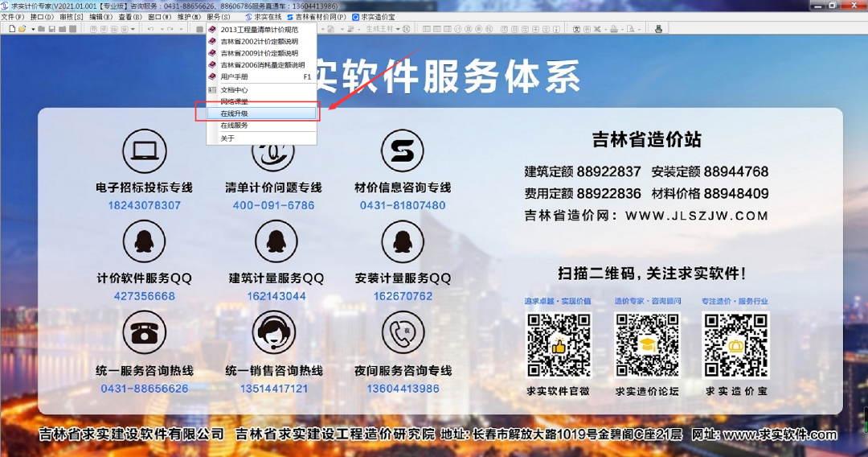Click the laptop icon above 电子招标投标专线
868x457 pixels.
tap(144, 150)
